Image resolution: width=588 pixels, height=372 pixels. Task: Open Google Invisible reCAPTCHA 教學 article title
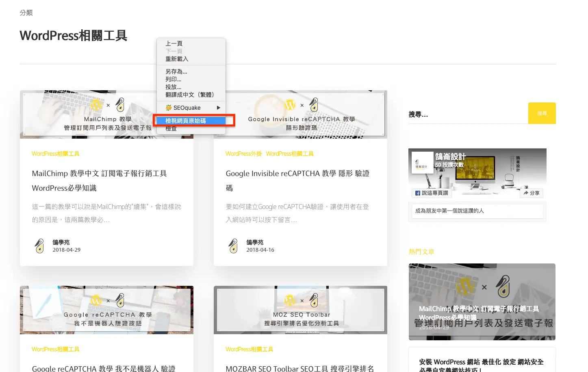click(x=297, y=181)
